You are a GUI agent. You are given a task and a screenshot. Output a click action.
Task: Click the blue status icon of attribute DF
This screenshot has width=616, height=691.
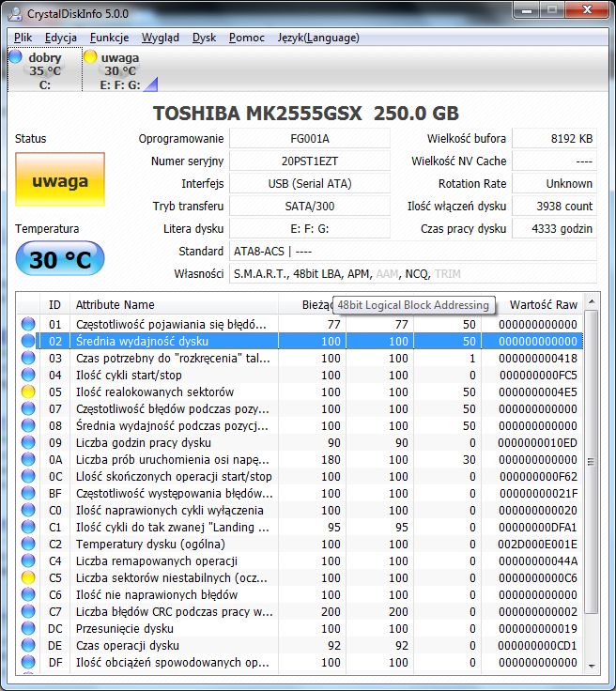[x=28, y=662]
